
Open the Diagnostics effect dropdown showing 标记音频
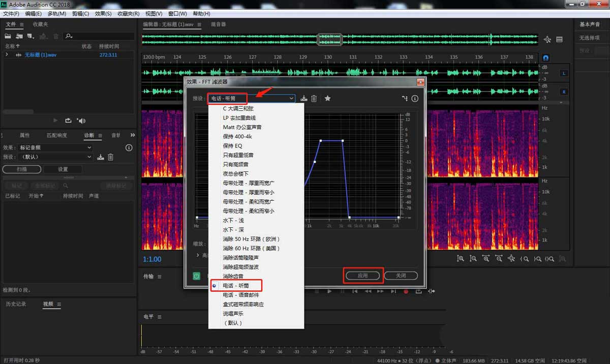pos(55,147)
